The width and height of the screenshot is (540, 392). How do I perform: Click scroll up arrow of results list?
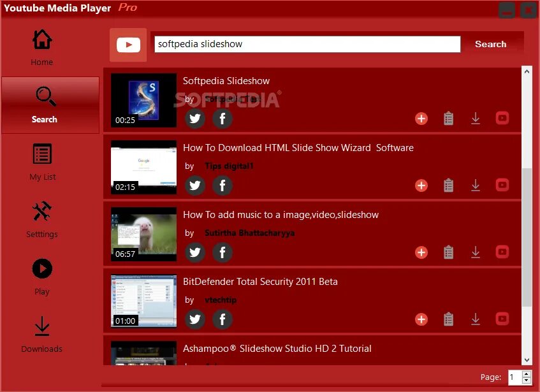point(527,71)
